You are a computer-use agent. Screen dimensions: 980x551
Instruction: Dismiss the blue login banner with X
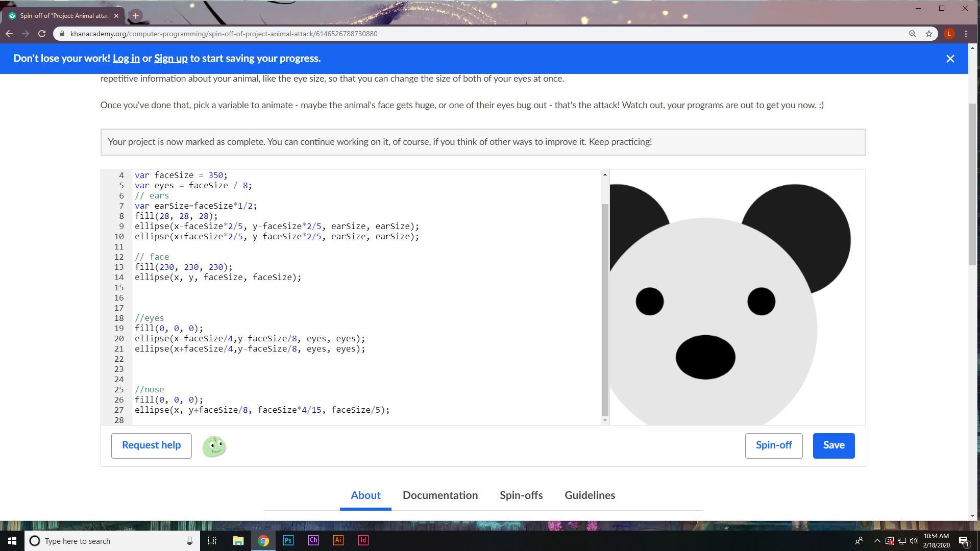pyautogui.click(x=950, y=59)
